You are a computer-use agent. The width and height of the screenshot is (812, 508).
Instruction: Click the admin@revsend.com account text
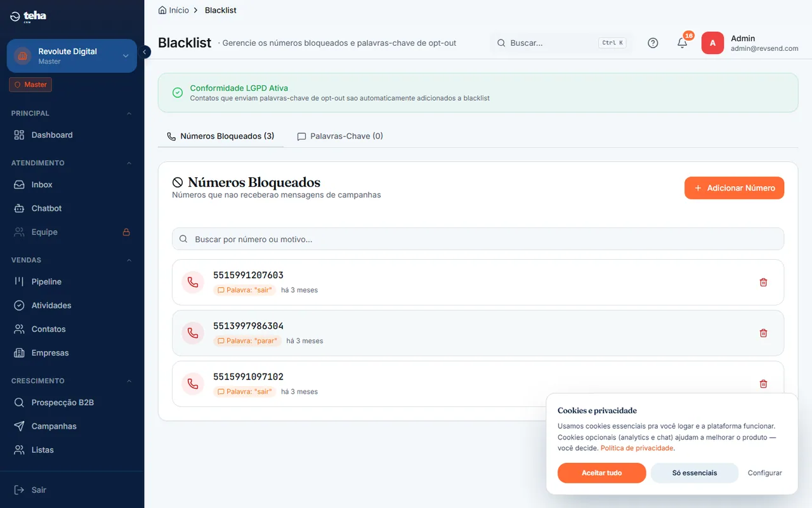(x=764, y=48)
